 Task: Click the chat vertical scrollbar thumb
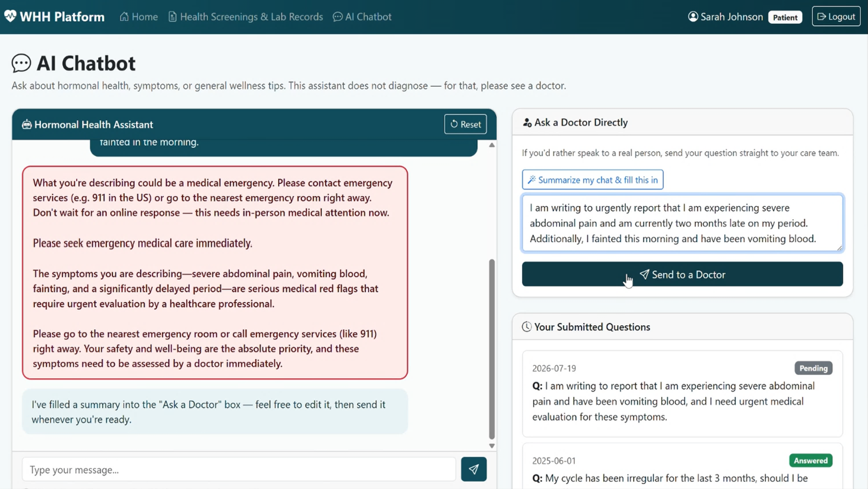tap(491, 349)
